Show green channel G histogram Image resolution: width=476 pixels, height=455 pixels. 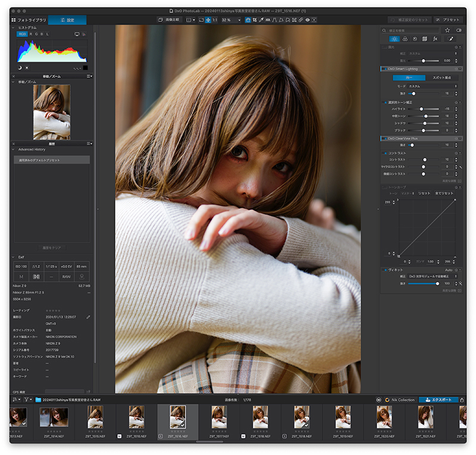pyautogui.click(x=36, y=35)
